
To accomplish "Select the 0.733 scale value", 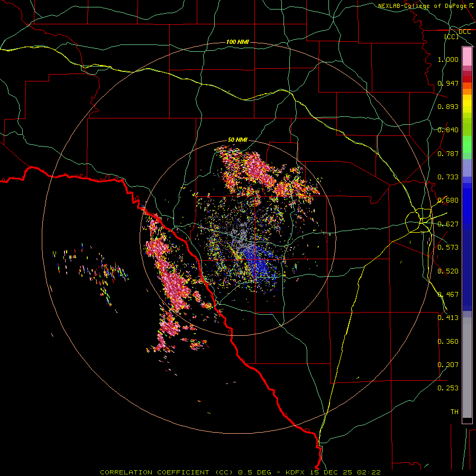I will [x=448, y=177].
